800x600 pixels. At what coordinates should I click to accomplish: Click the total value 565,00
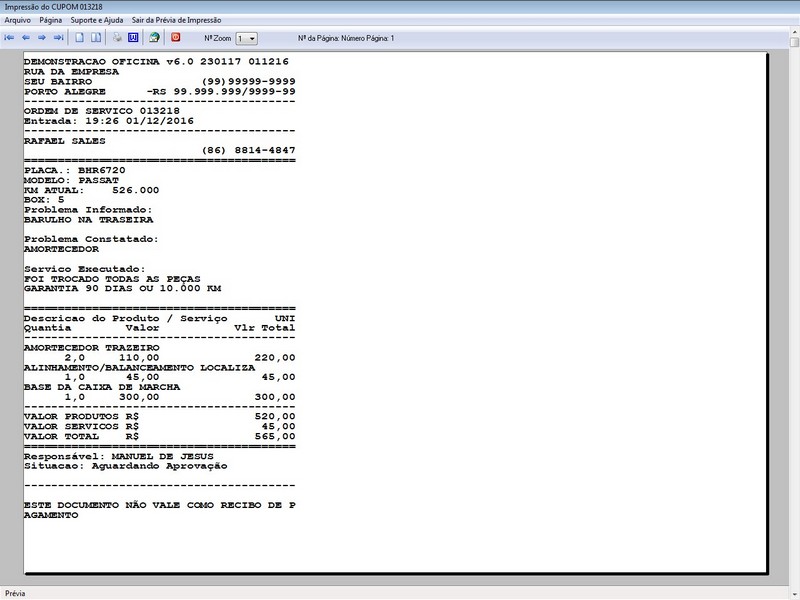pos(275,437)
